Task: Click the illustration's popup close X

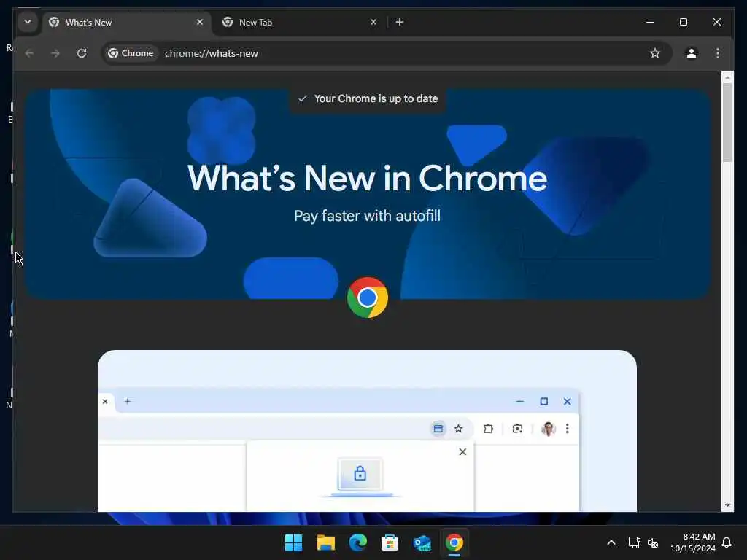Action: click(x=462, y=451)
